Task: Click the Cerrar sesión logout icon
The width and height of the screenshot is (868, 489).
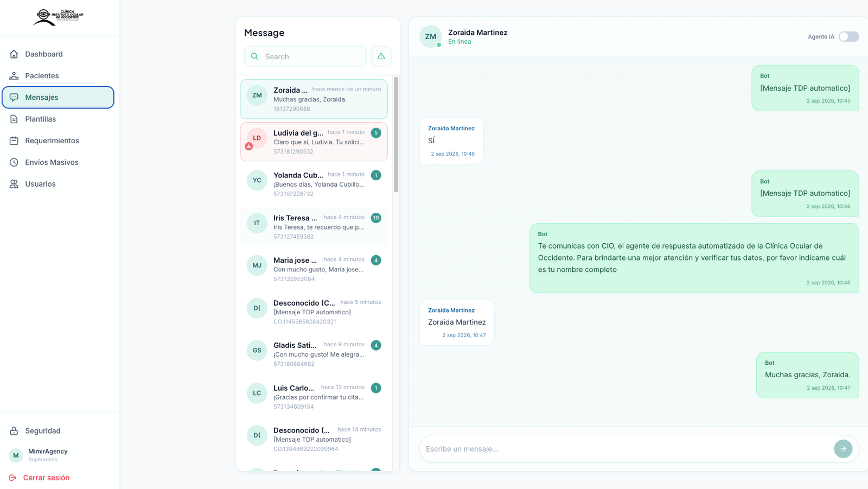Action: [x=13, y=478]
